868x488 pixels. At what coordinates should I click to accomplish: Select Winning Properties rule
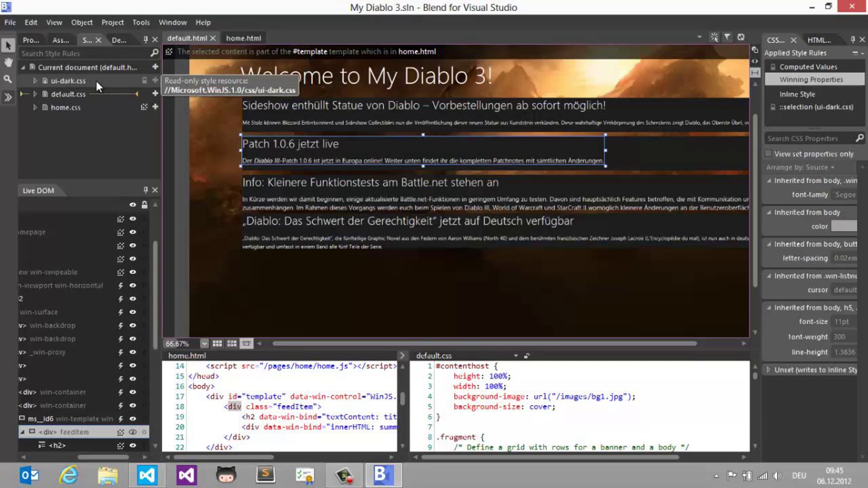pos(811,80)
